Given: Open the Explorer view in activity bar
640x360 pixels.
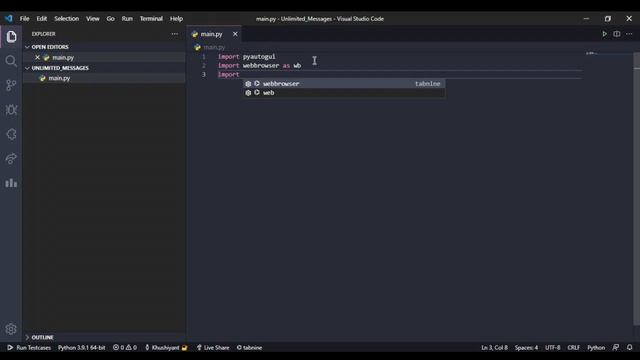Looking at the screenshot, I should click(11, 36).
